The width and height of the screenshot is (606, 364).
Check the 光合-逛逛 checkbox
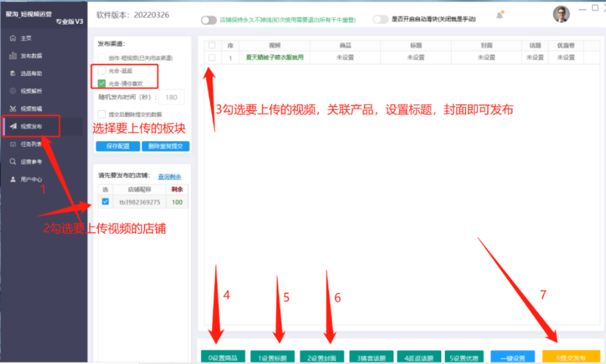click(x=102, y=70)
